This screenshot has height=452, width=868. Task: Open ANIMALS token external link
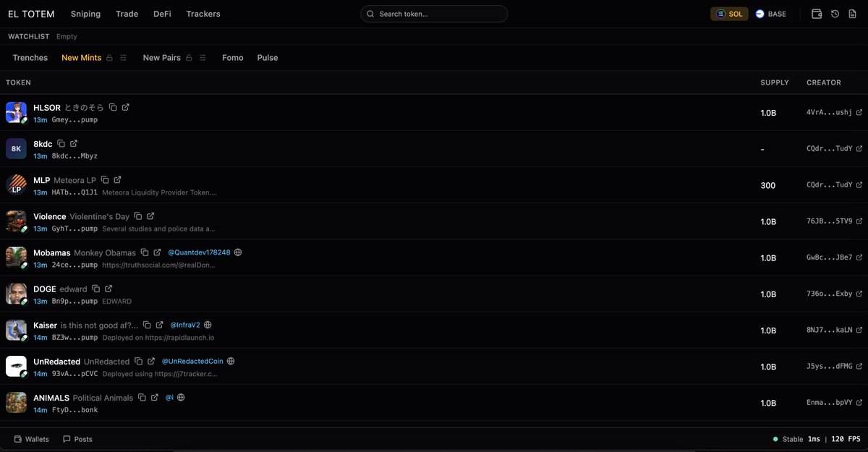[x=155, y=397]
